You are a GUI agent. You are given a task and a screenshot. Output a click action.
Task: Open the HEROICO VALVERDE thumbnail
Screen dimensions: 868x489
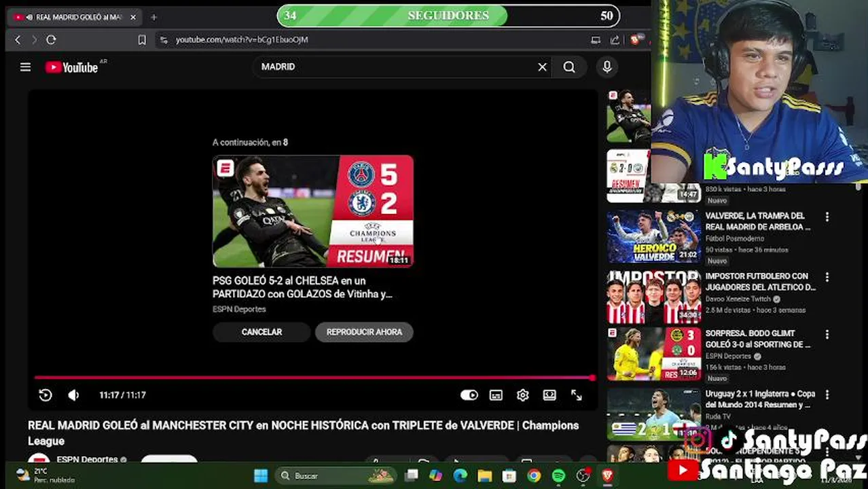click(653, 236)
